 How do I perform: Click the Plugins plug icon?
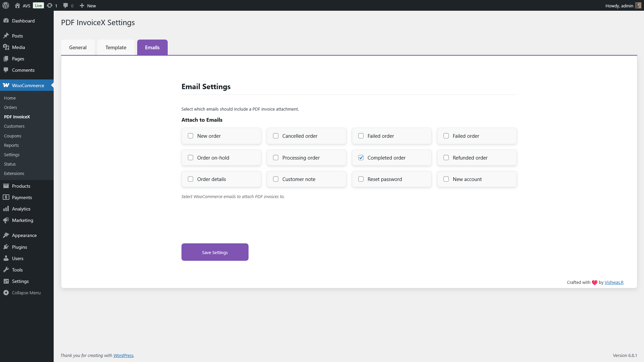[x=6, y=247]
